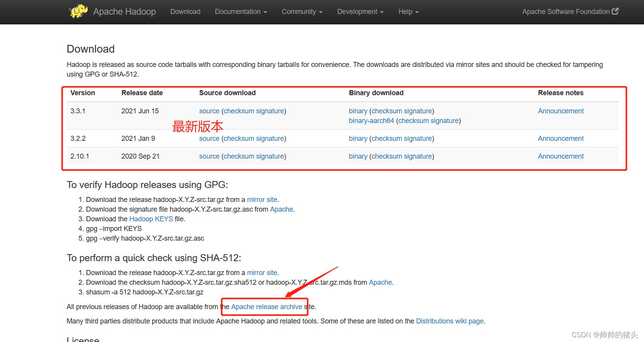Click the Download page heading
The height and width of the screenshot is (342, 644).
[91, 49]
